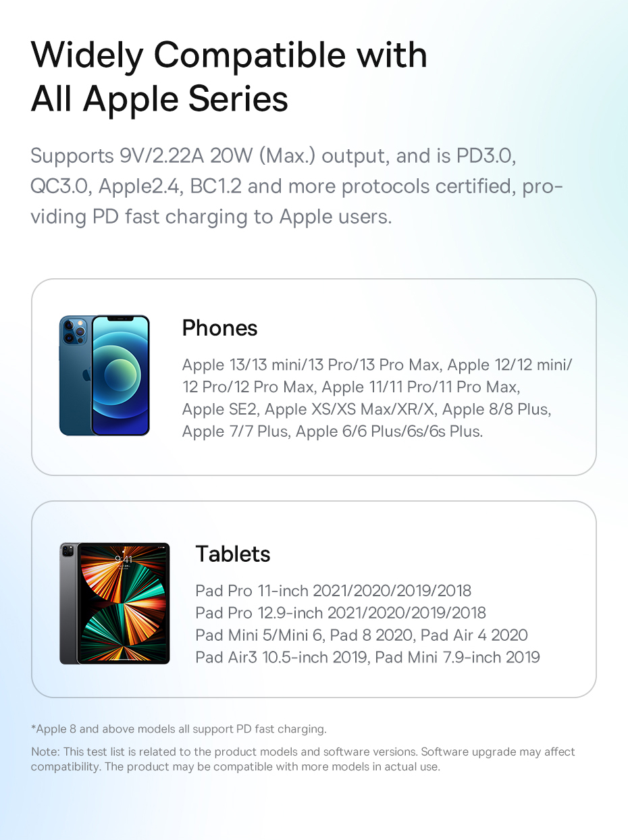Click the Pad Pro 12.9-inch 2021 line
The height and width of the screenshot is (840, 628).
click(341, 612)
